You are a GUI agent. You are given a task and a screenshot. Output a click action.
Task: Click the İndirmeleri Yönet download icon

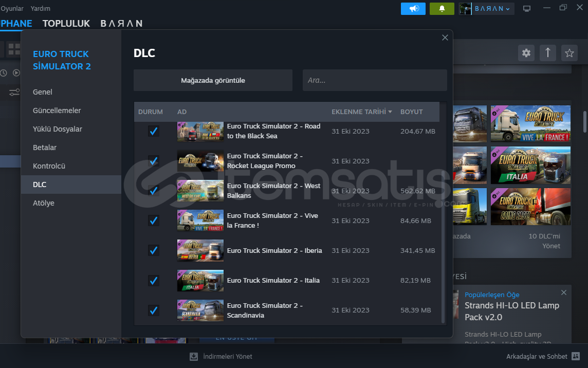click(x=193, y=356)
